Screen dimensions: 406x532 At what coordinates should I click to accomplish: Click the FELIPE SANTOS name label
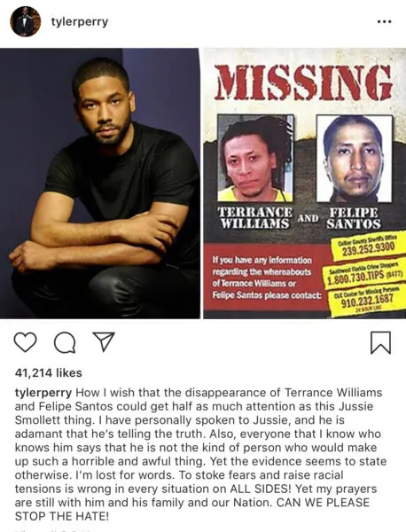coord(354,218)
